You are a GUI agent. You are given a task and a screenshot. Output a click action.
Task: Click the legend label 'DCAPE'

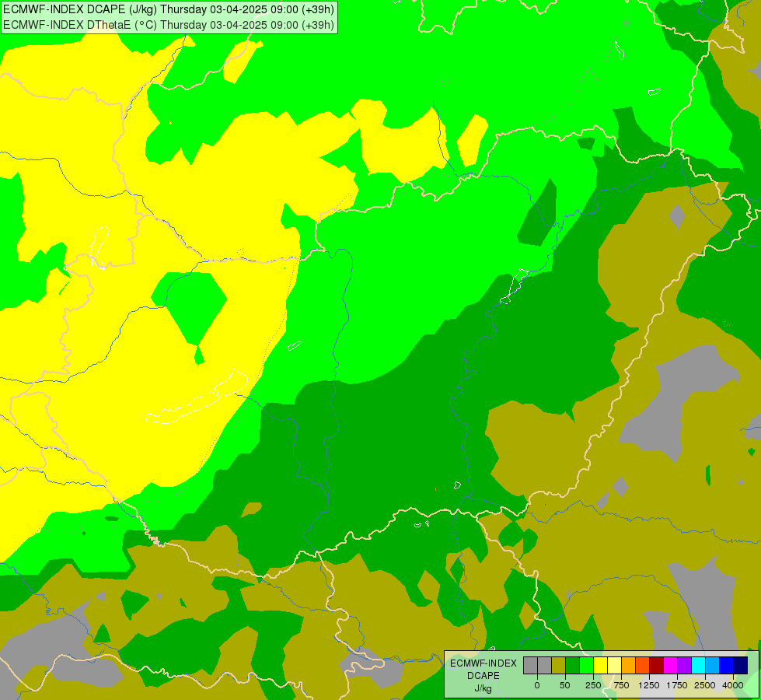483,676
